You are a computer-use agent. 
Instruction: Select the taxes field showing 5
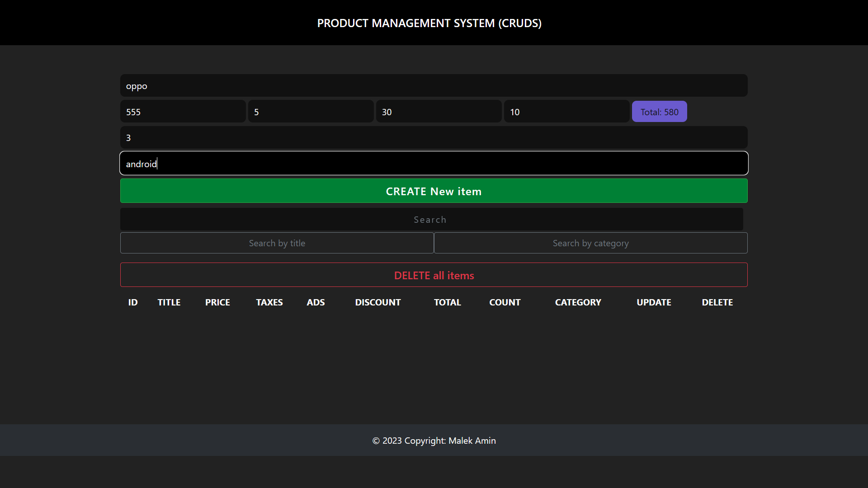click(x=311, y=112)
